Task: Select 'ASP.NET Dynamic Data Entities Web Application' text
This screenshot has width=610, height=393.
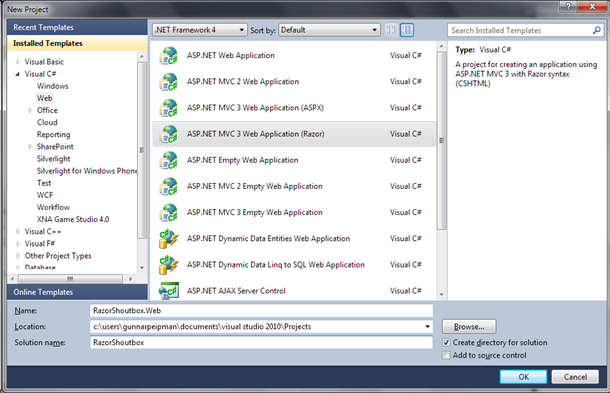Action: pos(268,239)
